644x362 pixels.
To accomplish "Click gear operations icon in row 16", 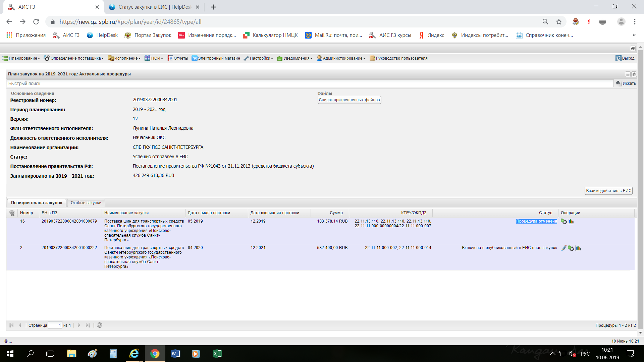I will click(x=564, y=222).
